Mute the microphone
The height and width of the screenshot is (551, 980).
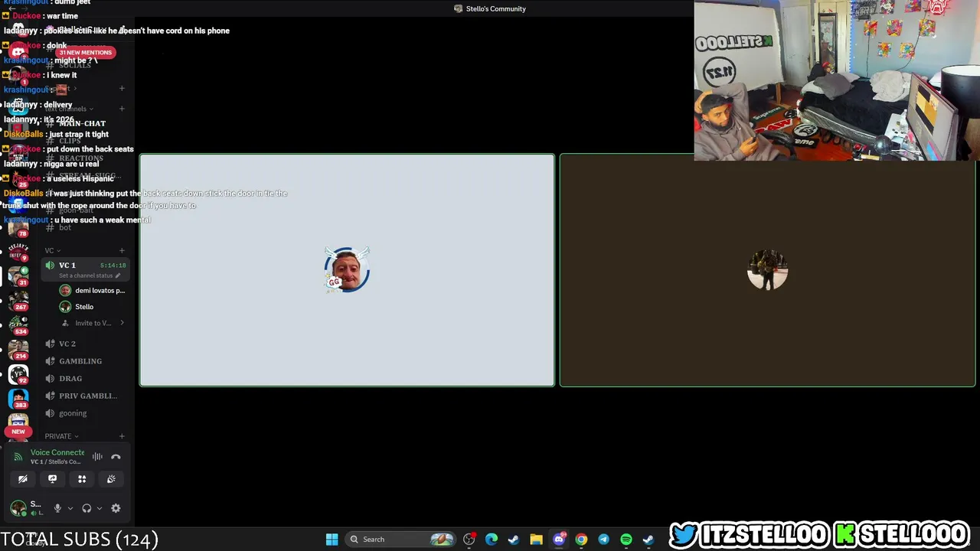pos(57,508)
